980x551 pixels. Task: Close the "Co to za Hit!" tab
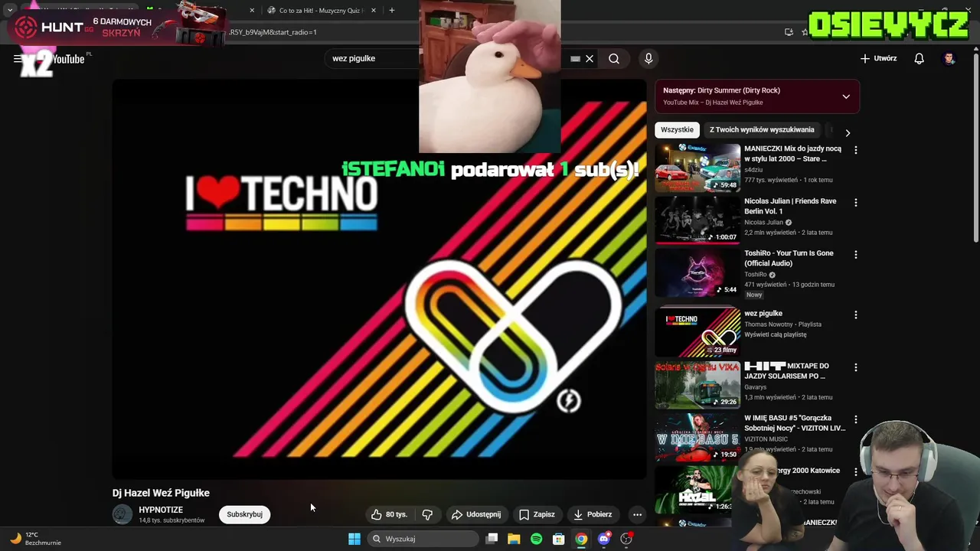pos(374,11)
